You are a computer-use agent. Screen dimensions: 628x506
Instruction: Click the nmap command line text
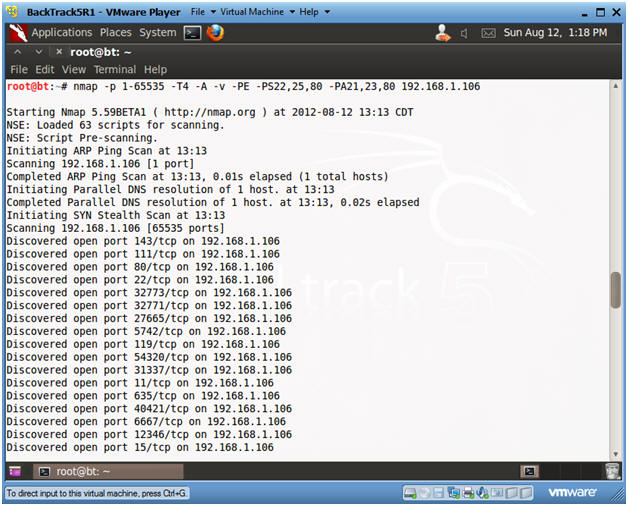pyautogui.click(x=276, y=87)
